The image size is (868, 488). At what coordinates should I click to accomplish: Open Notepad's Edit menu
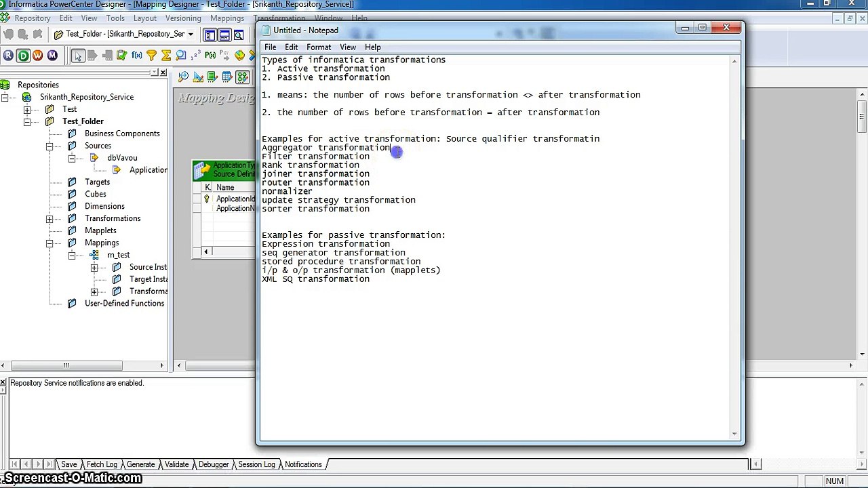pos(291,47)
